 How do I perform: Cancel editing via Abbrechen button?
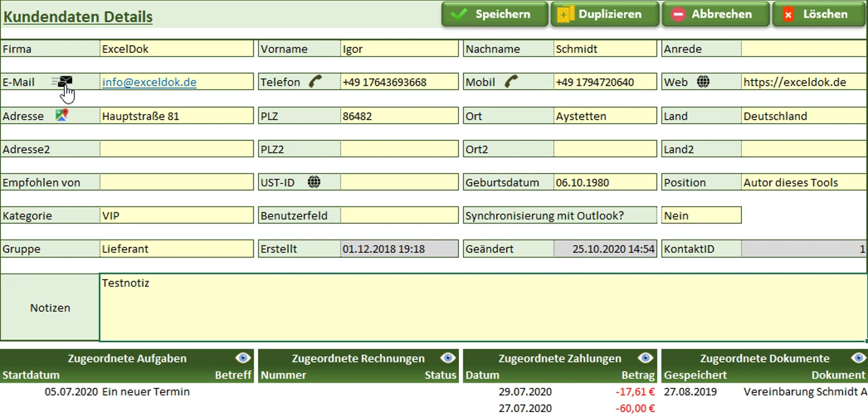tap(716, 14)
